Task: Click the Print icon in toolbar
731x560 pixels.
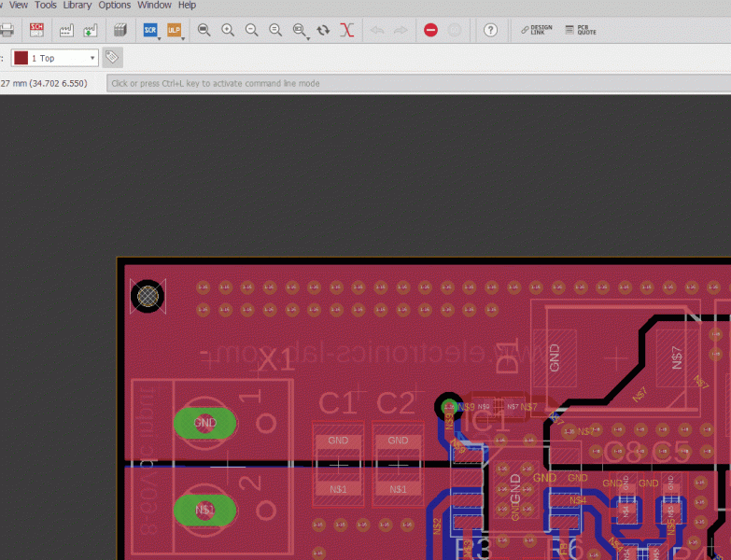Action: [x=6, y=30]
